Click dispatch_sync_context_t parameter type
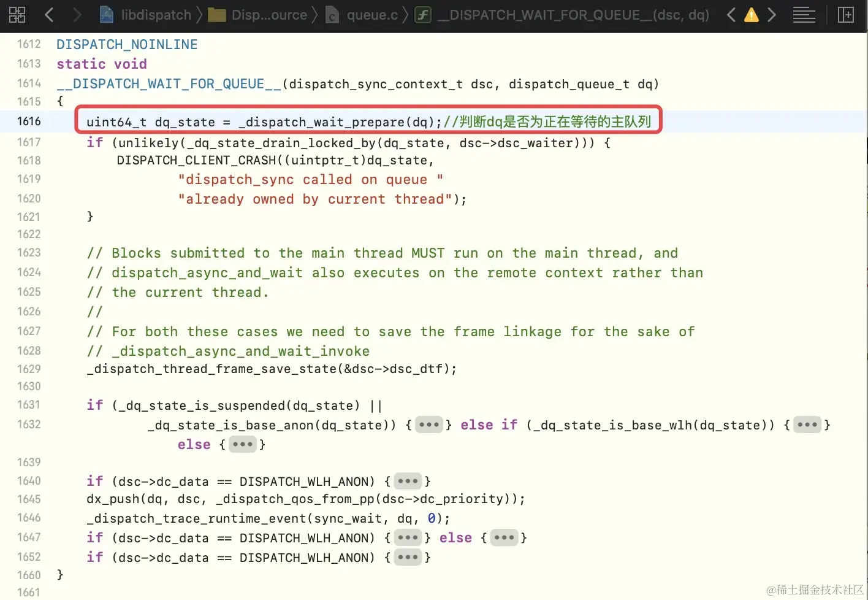 pos(376,83)
